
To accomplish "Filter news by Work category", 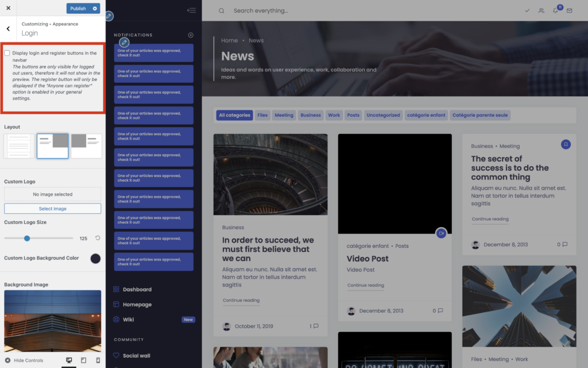I will point(334,115).
